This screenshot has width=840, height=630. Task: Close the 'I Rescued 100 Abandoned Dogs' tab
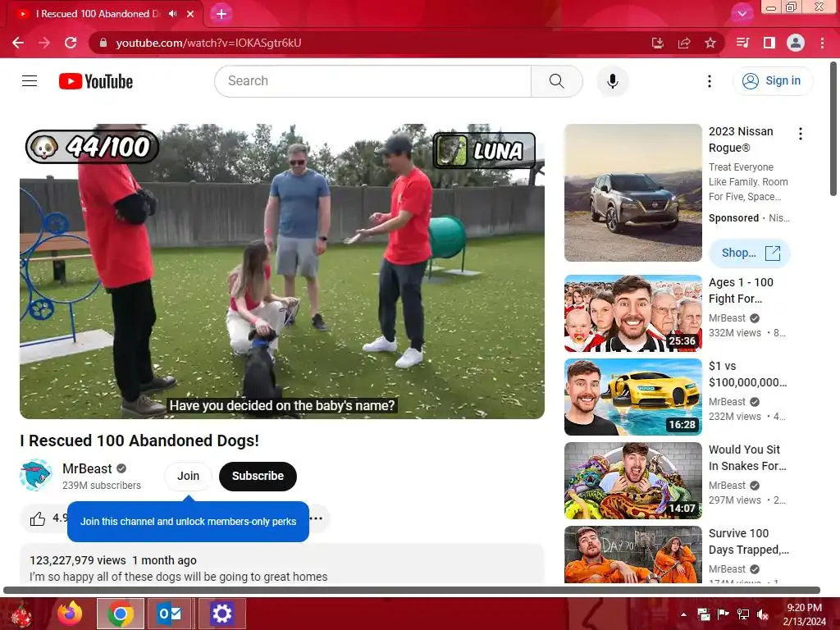tap(190, 14)
